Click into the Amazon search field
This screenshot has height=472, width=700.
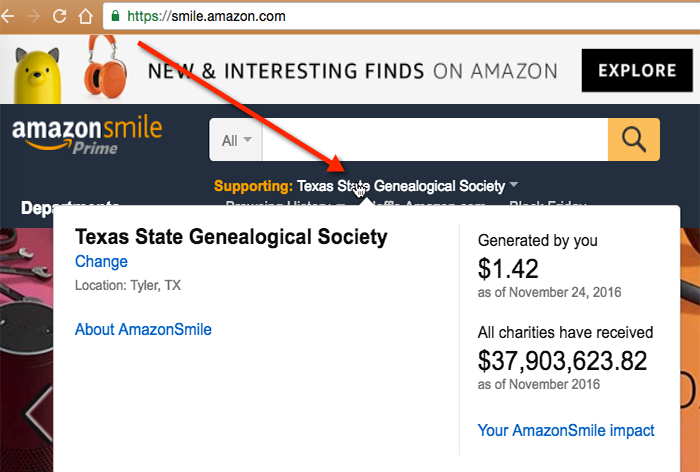(434, 141)
